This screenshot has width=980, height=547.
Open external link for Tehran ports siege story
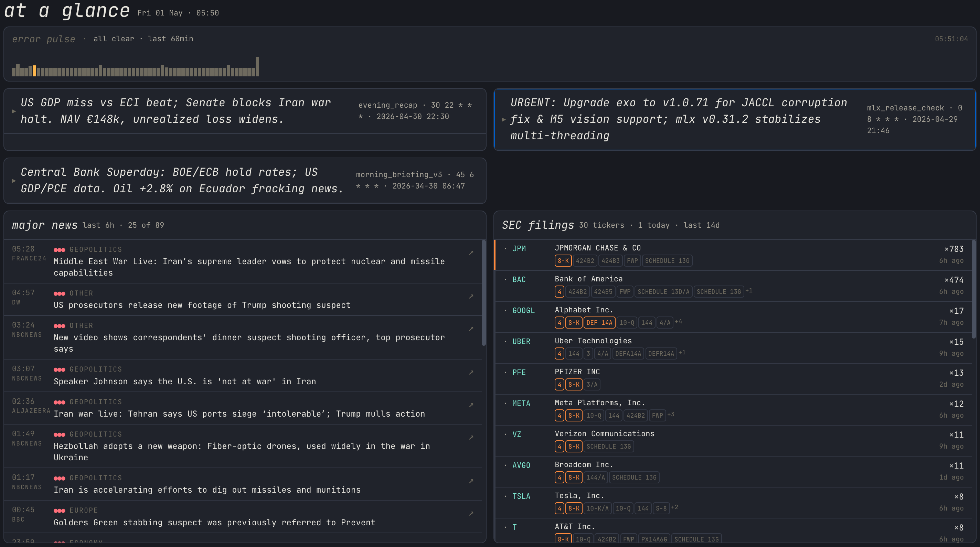tap(471, 405)
